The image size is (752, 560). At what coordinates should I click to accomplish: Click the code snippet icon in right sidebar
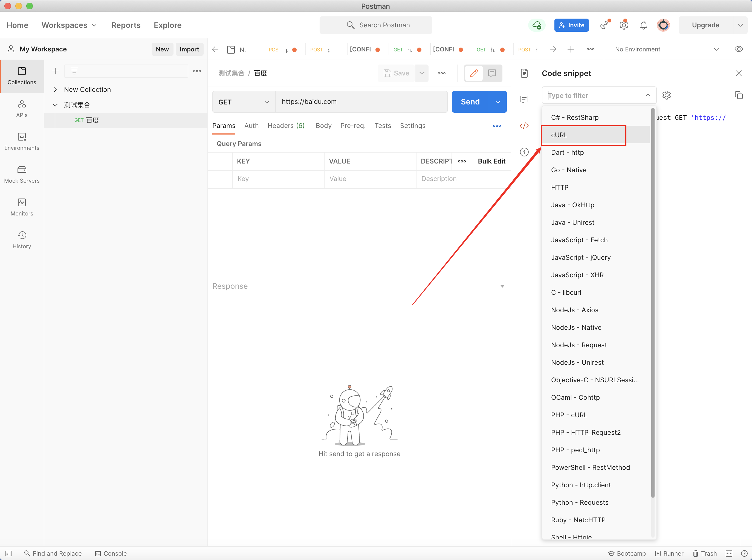pyautogui.click(x=524, y=126)
